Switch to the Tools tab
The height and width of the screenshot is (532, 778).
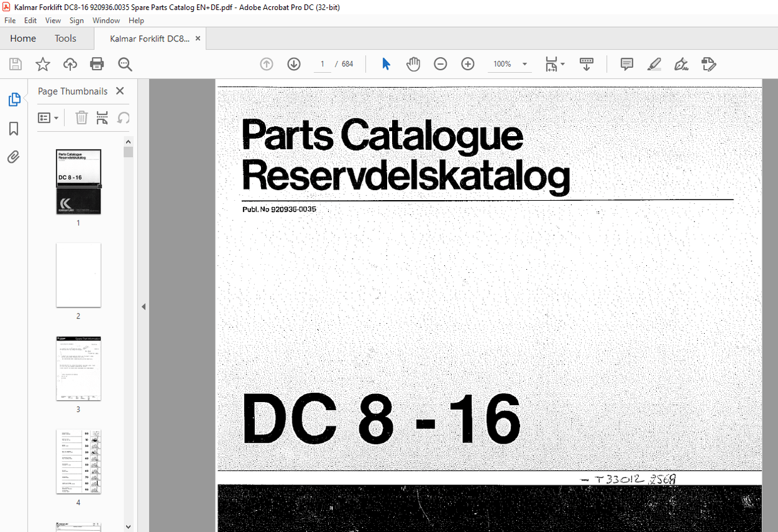[65, 38]
